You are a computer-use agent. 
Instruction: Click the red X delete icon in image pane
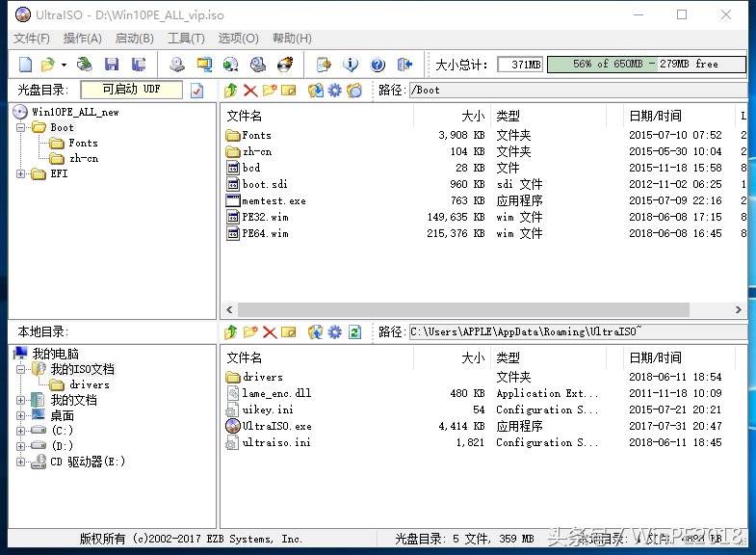(250, 91)
